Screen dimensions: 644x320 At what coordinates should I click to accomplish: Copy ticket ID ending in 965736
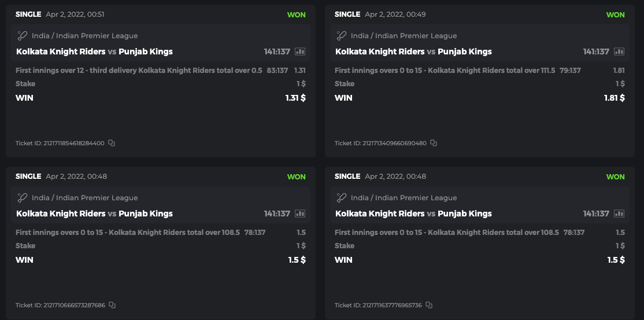pyautogui.click(x=429, y=305)
